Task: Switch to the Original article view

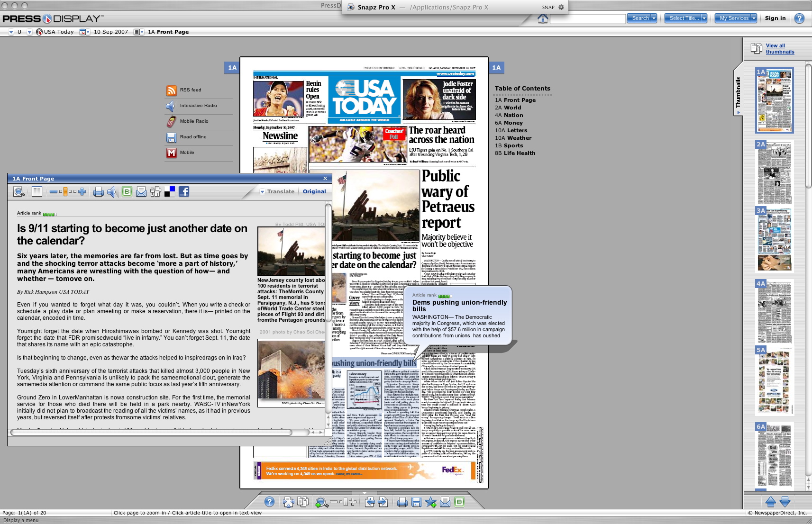Action: (314, 192)
